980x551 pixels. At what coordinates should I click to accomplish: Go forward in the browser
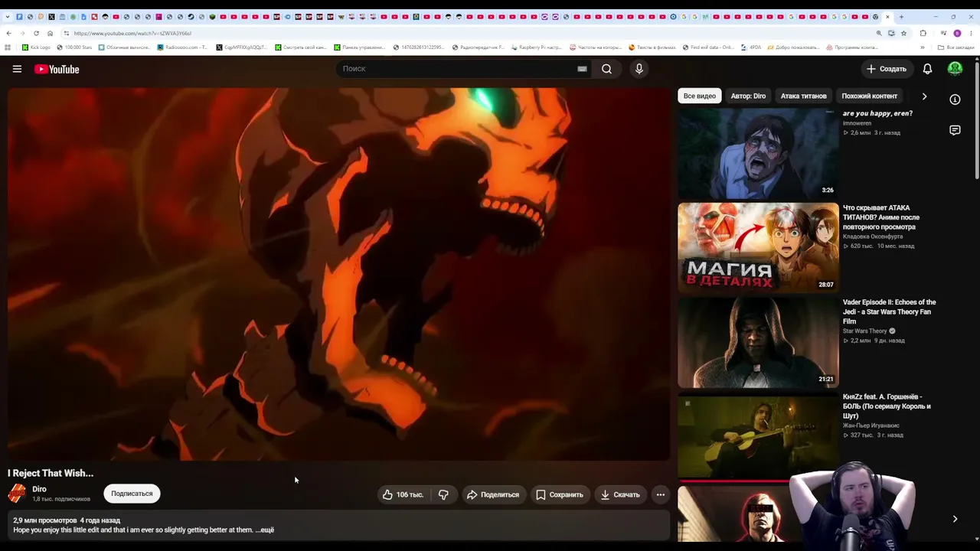22,33
